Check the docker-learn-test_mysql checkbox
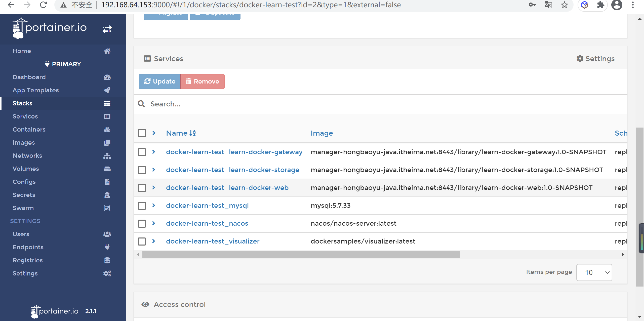The image size is (644, 321). click(x=143, y=205)
